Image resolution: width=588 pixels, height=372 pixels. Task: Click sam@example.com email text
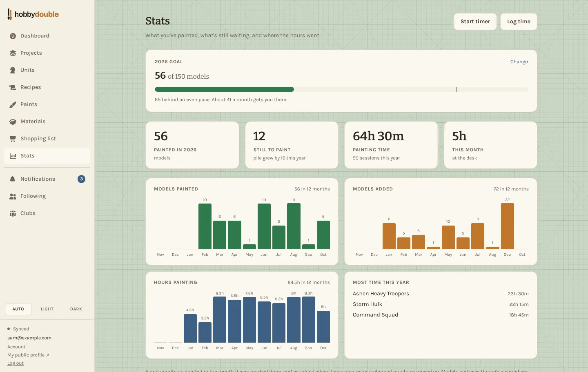29,338
